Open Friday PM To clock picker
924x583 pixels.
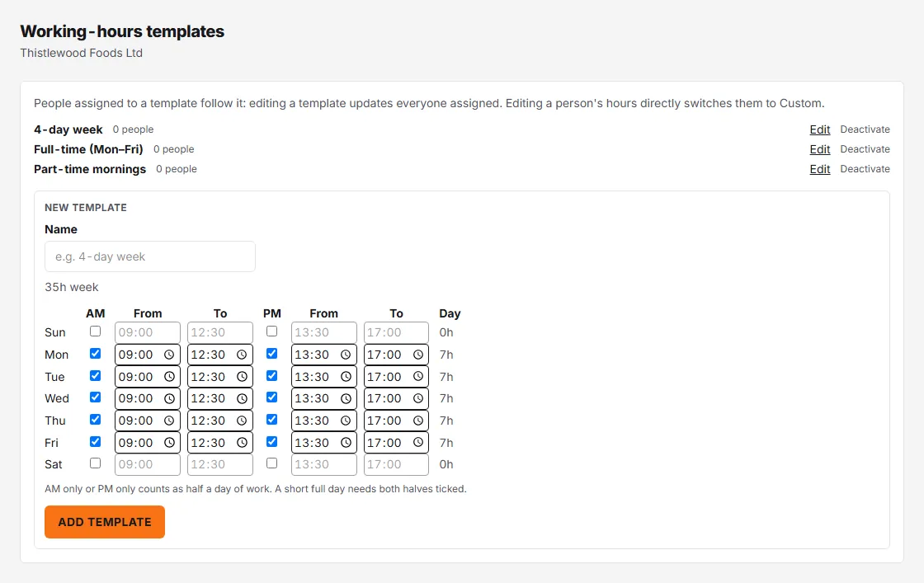(417, 442)
